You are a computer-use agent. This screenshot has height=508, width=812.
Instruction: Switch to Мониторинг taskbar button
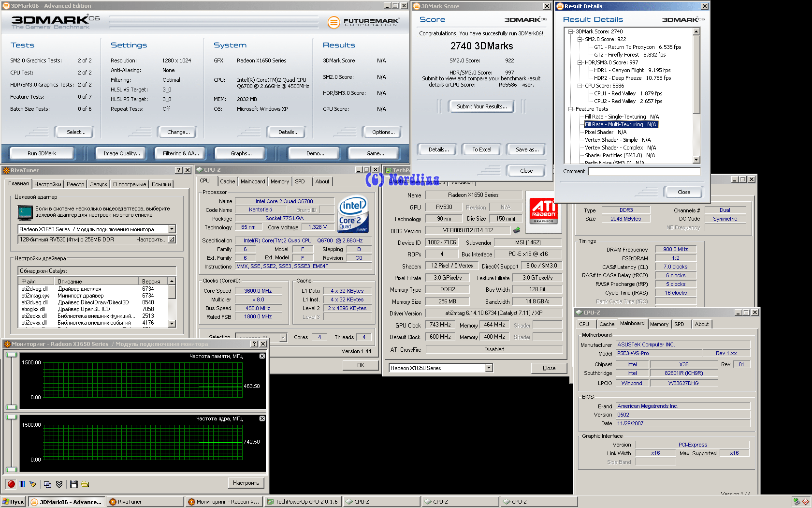[224, 502]
